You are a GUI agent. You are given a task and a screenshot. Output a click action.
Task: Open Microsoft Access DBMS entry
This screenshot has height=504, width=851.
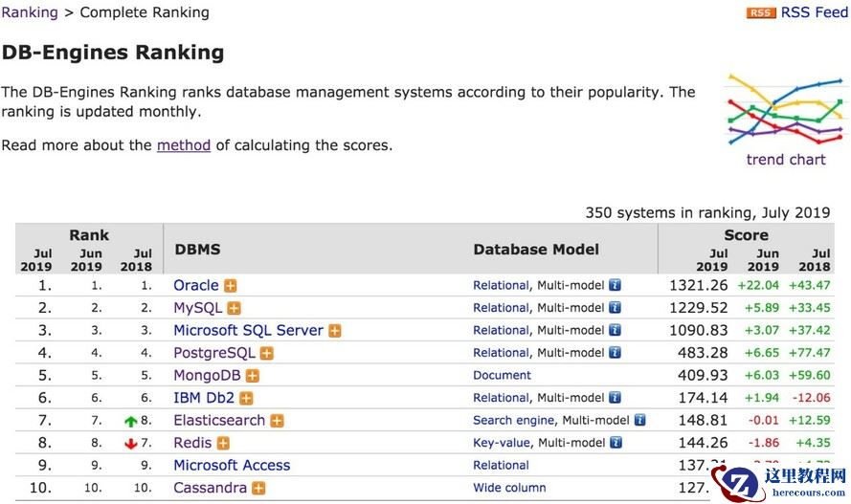click(x=232, y=466)
